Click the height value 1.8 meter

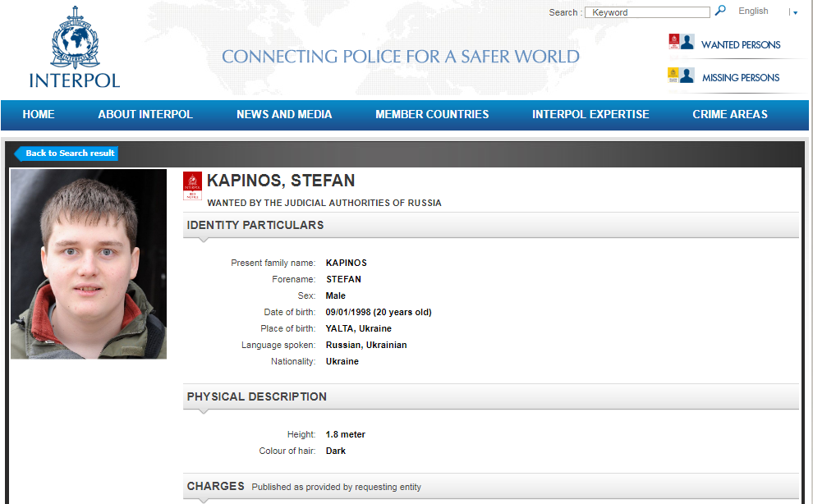[x=345, y=434]
